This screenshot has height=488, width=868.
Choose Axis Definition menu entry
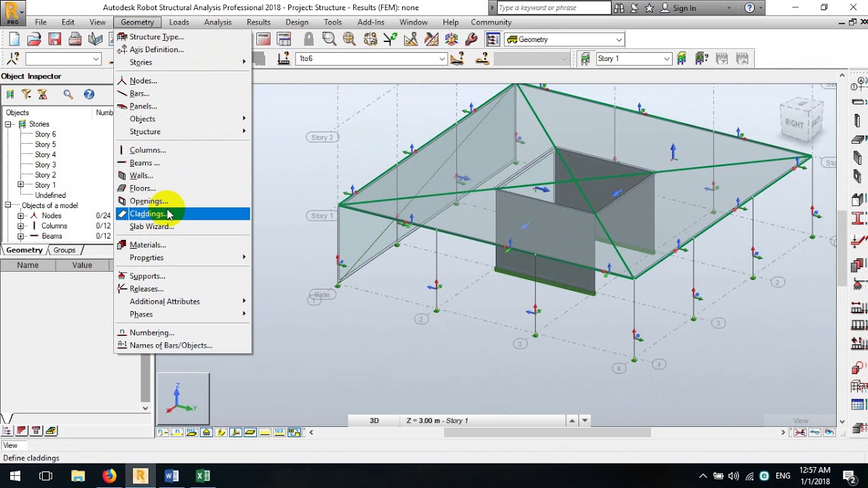pos(183,49)
